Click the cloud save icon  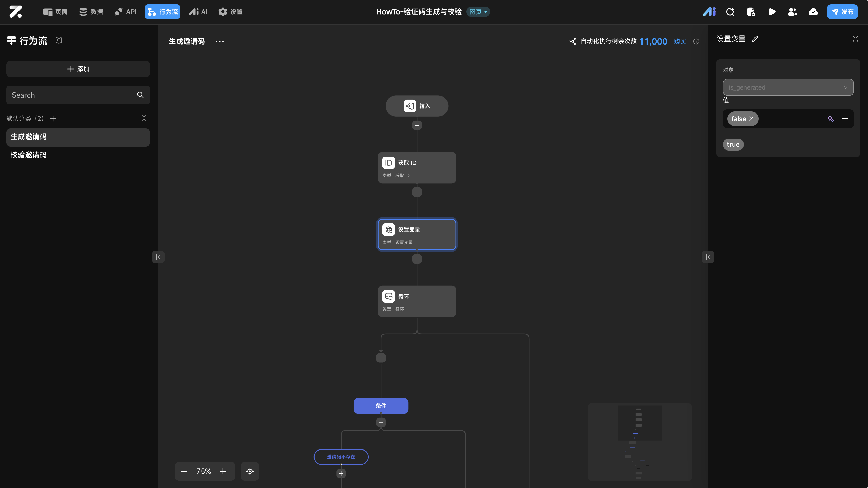813,12
